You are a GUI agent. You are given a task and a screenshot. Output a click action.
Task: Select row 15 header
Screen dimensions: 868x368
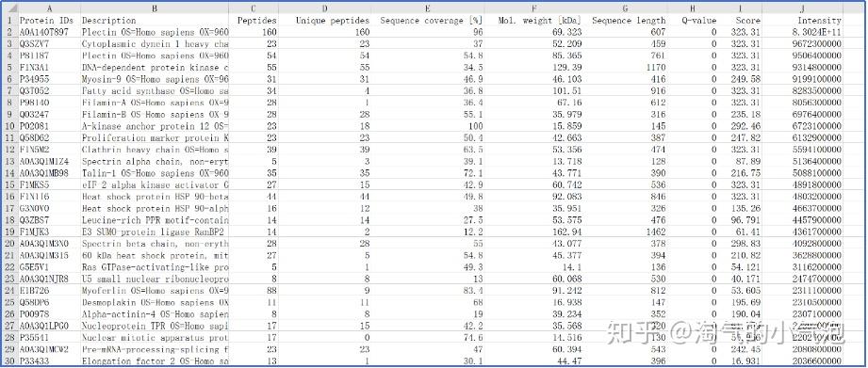(x=10, y=185)
